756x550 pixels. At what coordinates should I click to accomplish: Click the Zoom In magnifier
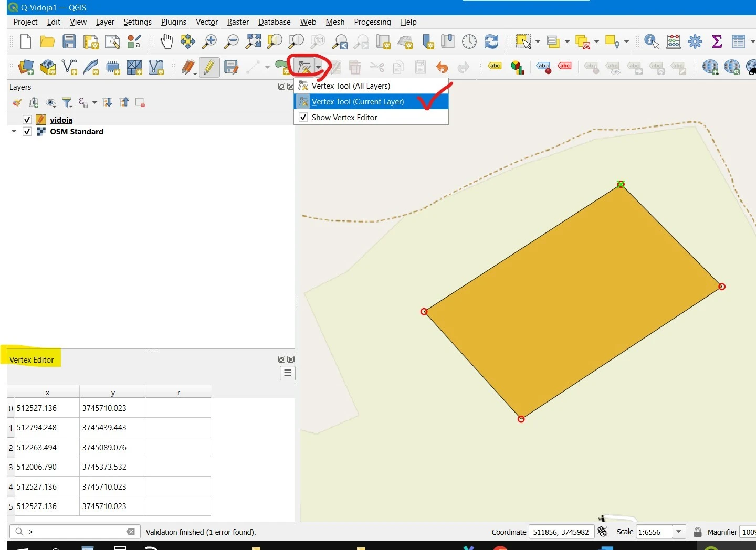coord(209,41)
